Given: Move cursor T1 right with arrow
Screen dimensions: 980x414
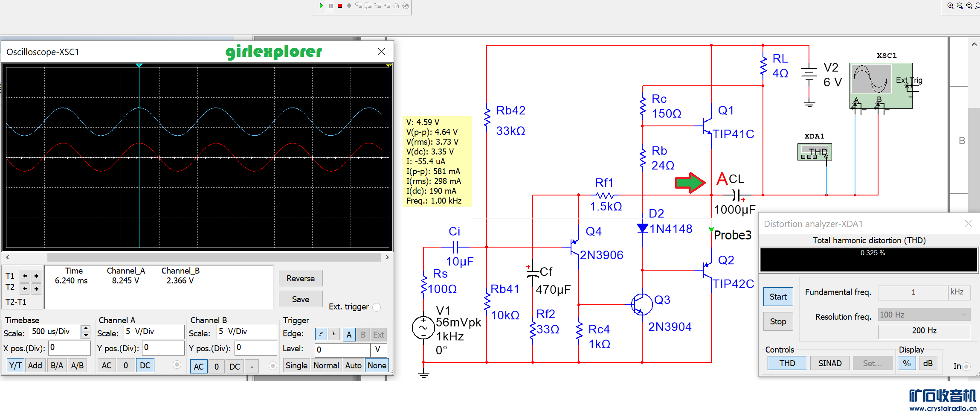Looking at the screenshot, I should [x=37, y=276].
